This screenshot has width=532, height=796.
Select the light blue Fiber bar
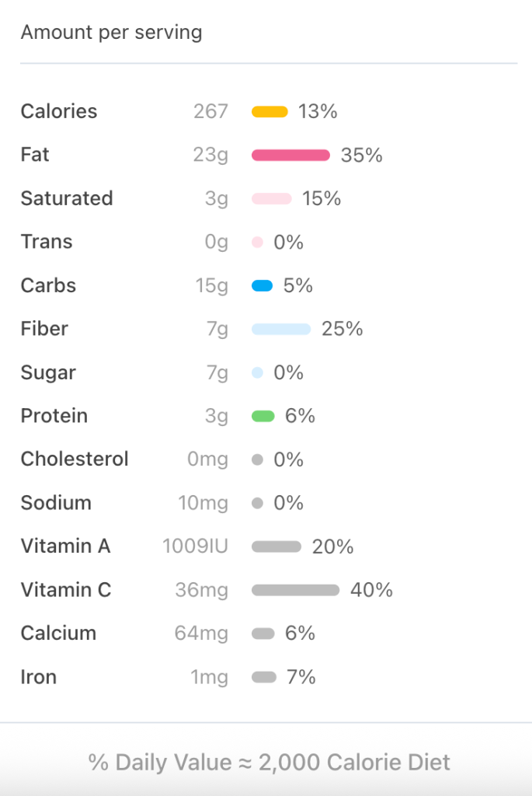(x=280, y=330)
